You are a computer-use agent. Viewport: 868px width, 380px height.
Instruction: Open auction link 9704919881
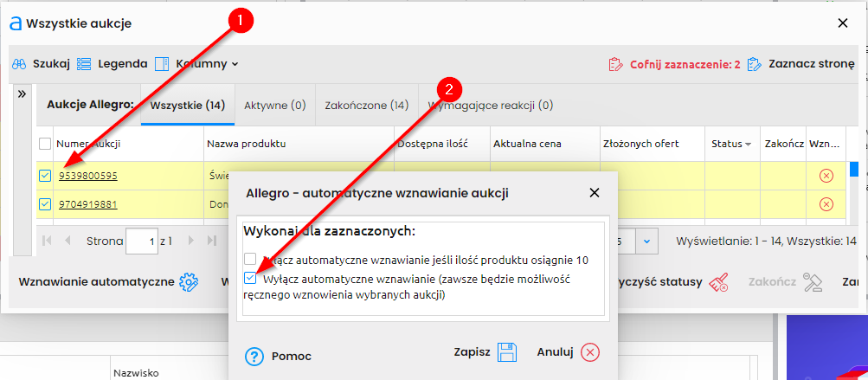[88, 204]
